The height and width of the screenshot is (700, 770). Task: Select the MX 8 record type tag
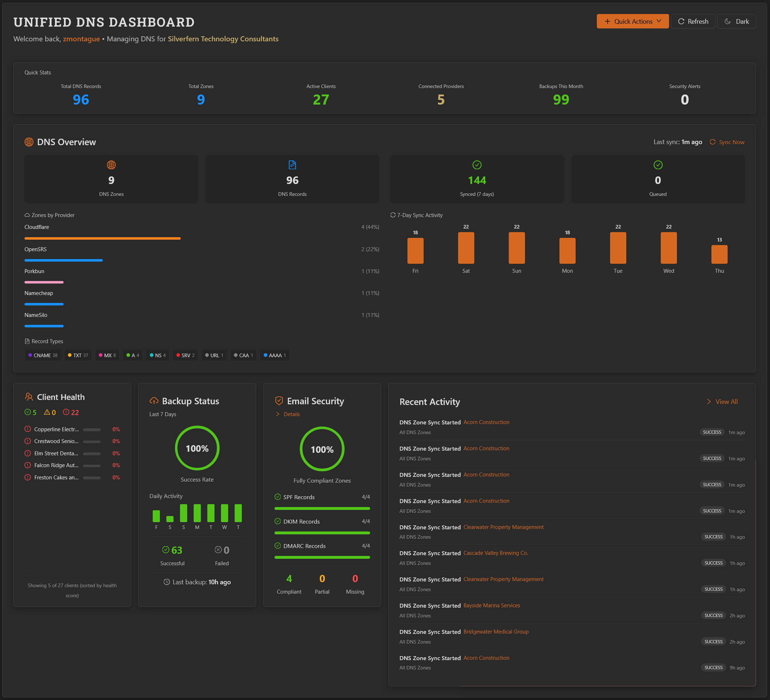click(107, 355)
